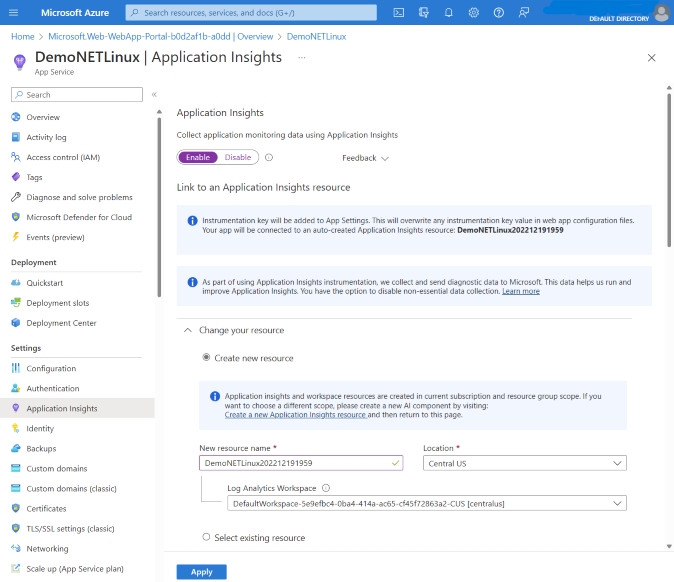
Task: Focus the sidebar Search field
Action: click(x=77, y=95)
